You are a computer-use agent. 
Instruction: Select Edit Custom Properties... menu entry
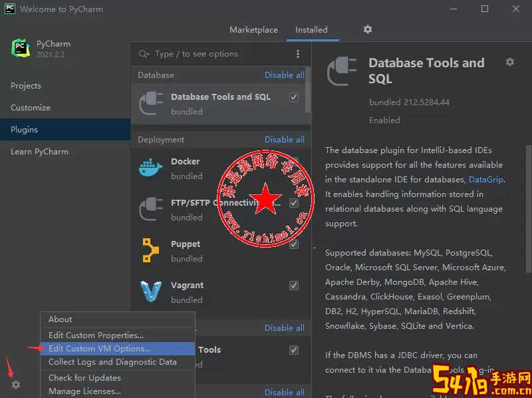pos(118,335)
